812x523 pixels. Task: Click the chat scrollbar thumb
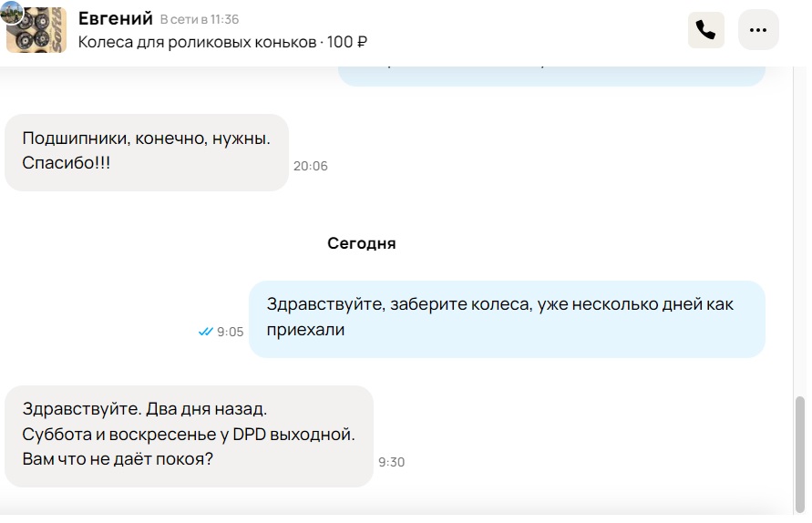(x=799, y=454)
